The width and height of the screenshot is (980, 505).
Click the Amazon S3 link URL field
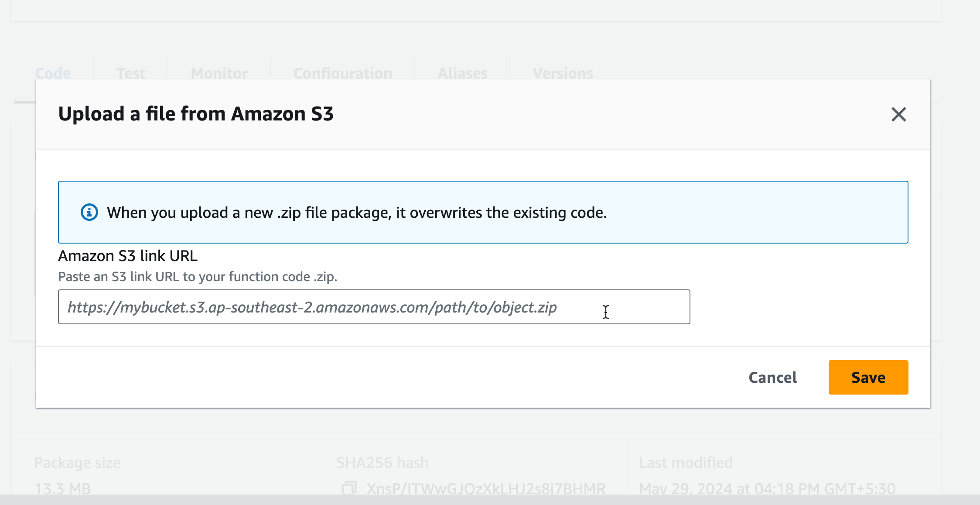[x=374, y=307]
